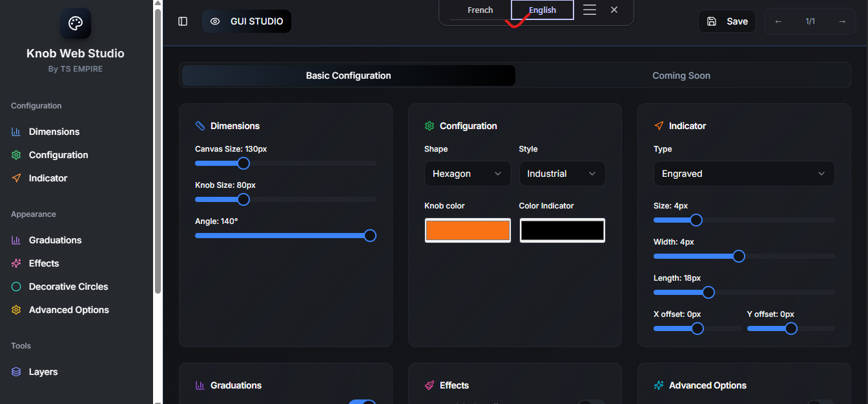Click the eye icon in GUI STUDIO

pos(215,21)
